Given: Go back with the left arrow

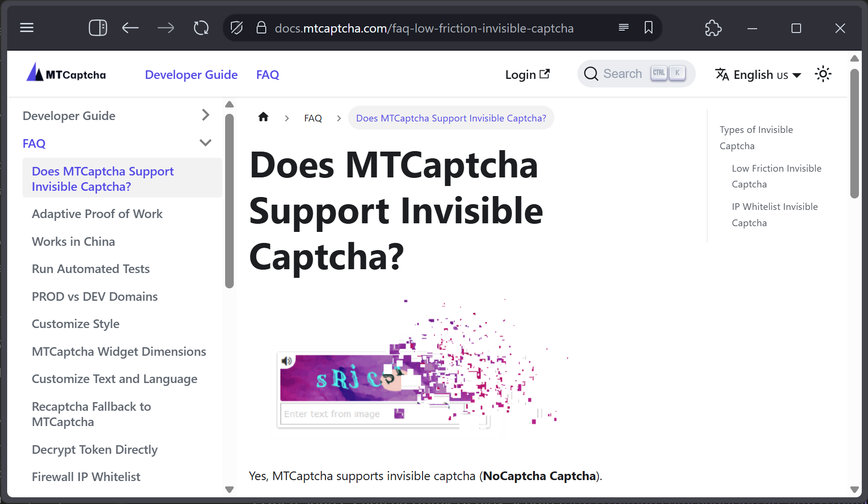Looking at the screenshot, I should click(x=130, y=28).
